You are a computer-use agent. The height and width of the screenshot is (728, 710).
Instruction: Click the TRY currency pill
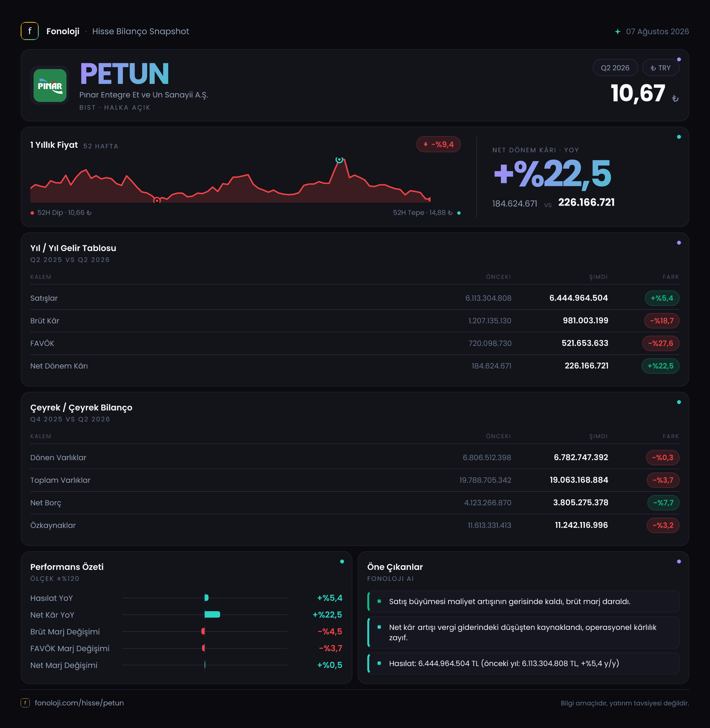(660, 67)
